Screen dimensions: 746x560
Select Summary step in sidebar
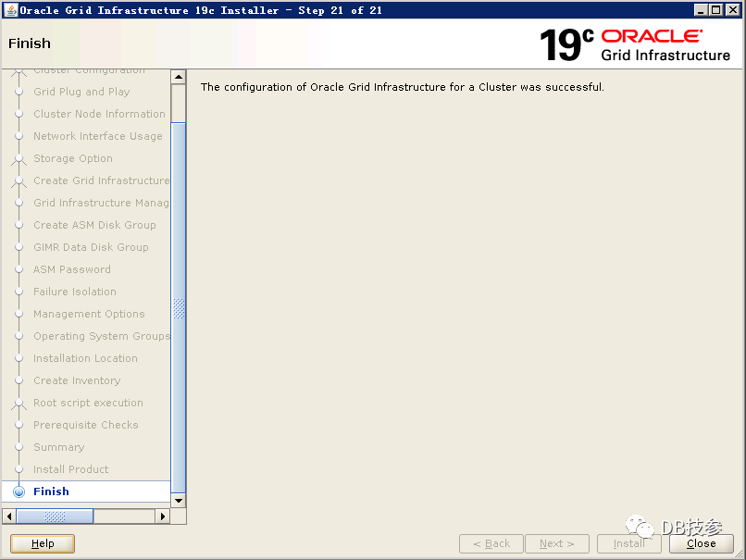click(58, 447)
